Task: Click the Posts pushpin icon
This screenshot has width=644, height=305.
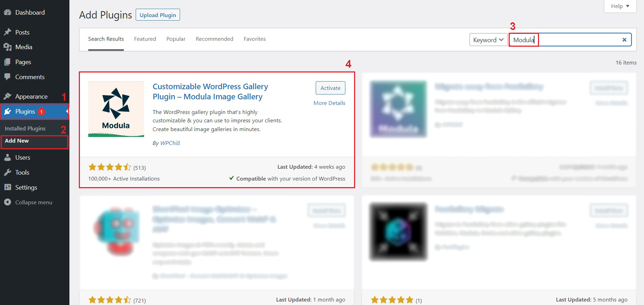Action: coord(8,32)
